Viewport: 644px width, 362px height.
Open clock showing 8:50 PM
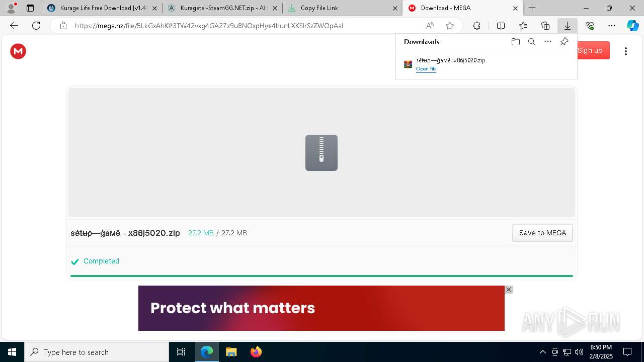(601, 352)
